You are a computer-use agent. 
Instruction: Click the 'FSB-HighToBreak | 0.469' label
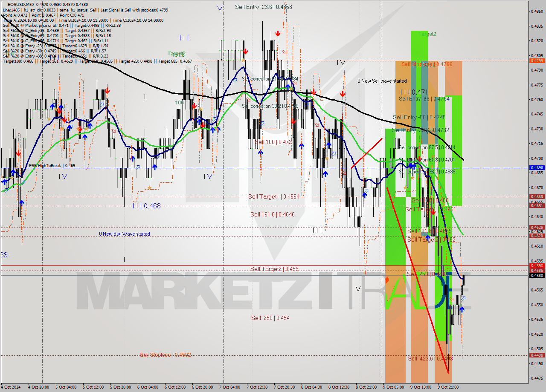coord(52,165)
